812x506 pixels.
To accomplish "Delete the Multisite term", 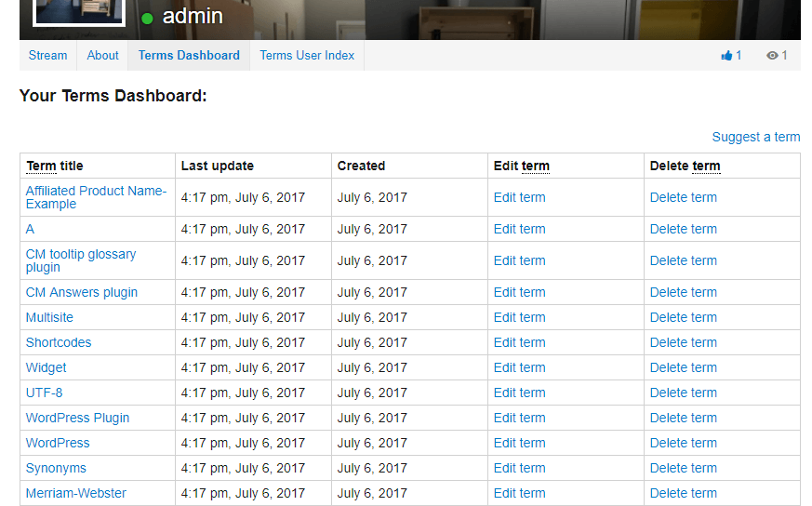I will [x=683, y=317].
